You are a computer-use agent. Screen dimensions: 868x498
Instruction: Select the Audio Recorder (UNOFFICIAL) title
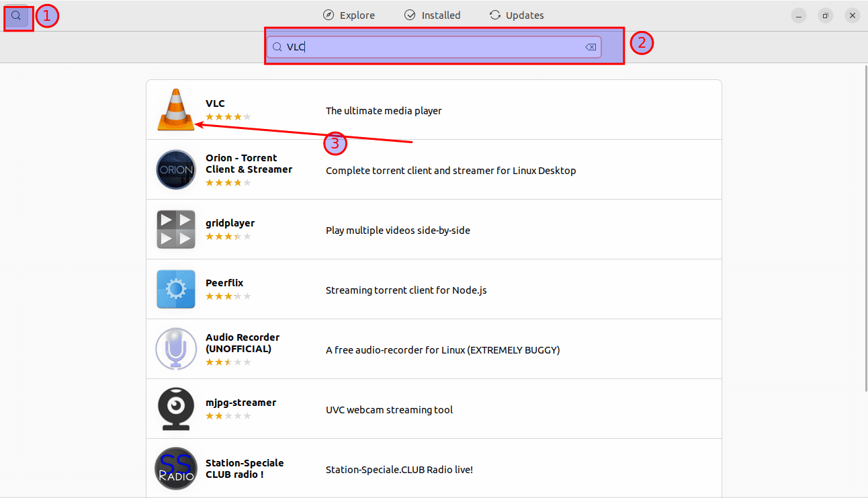tap(243, 343)
